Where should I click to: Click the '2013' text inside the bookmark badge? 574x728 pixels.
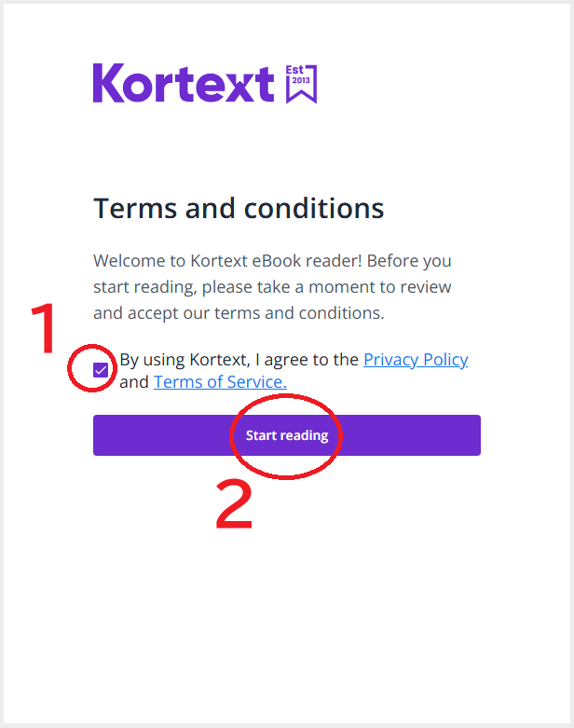pos(301,80)
